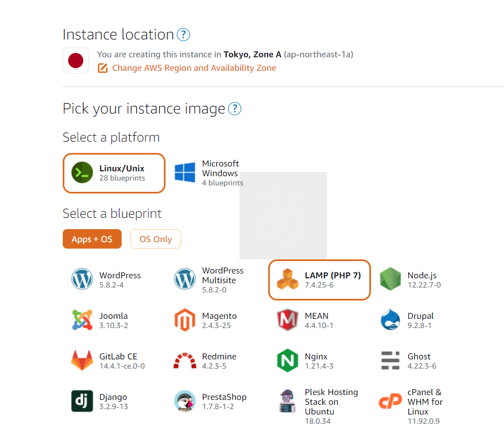Screen dimensions: 504x441
Task: Click the 28 blueprints text
Action: pos(122,178)
